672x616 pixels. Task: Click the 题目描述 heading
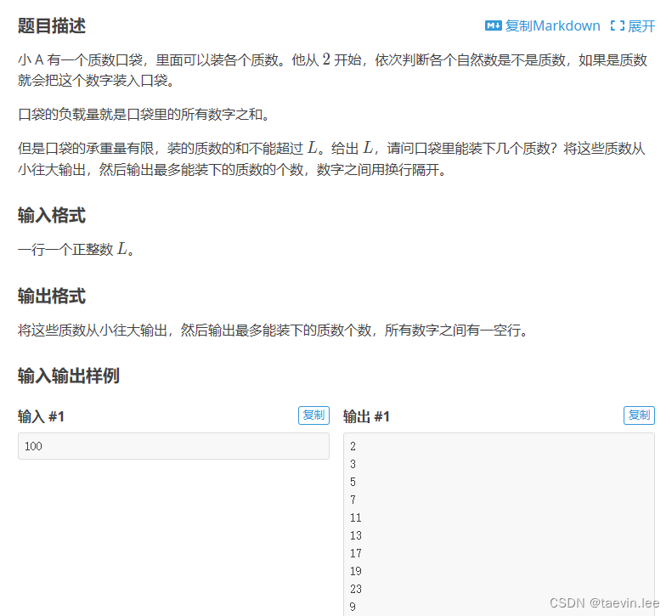pyautogui.click(x=52, y=25)
